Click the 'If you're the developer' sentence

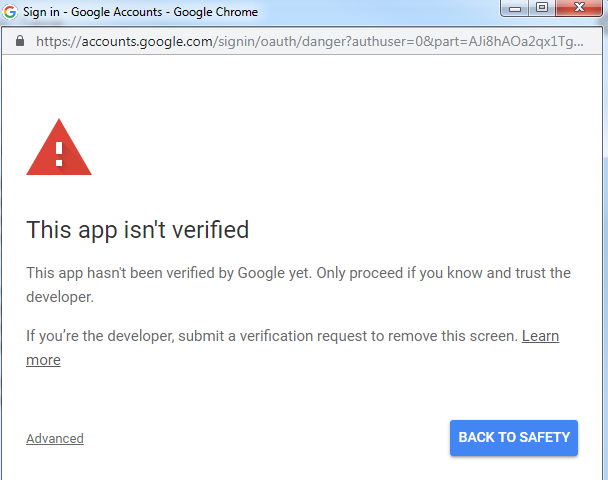[x=272, y=336]
